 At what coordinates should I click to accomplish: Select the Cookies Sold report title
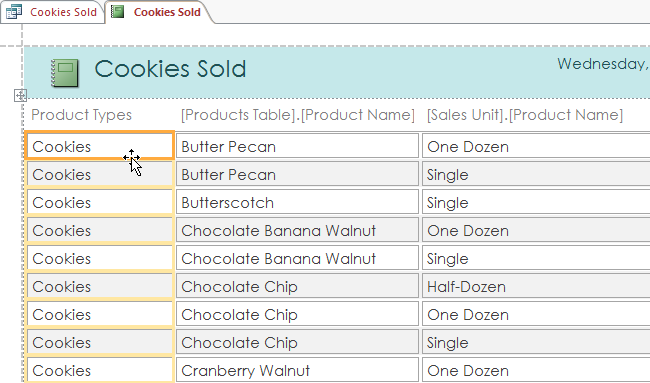170,69
